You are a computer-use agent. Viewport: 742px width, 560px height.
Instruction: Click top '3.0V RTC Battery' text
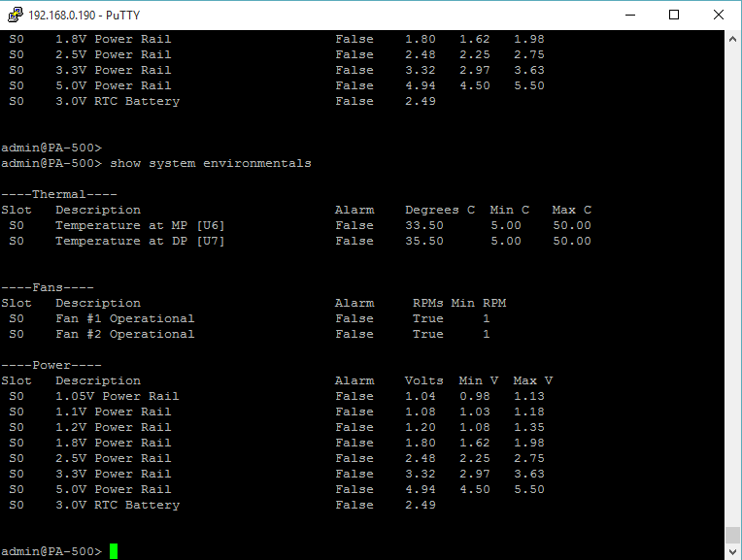pyautogui.click(x=118, y=101)
